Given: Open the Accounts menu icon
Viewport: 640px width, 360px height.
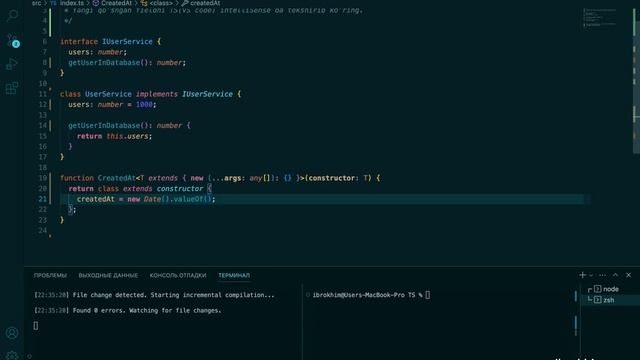Looking at the screenshot, I should [12, 333].
